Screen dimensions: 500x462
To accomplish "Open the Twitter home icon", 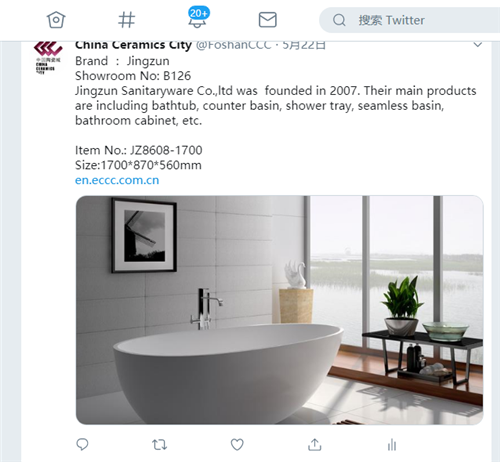I will click(56, 20).
